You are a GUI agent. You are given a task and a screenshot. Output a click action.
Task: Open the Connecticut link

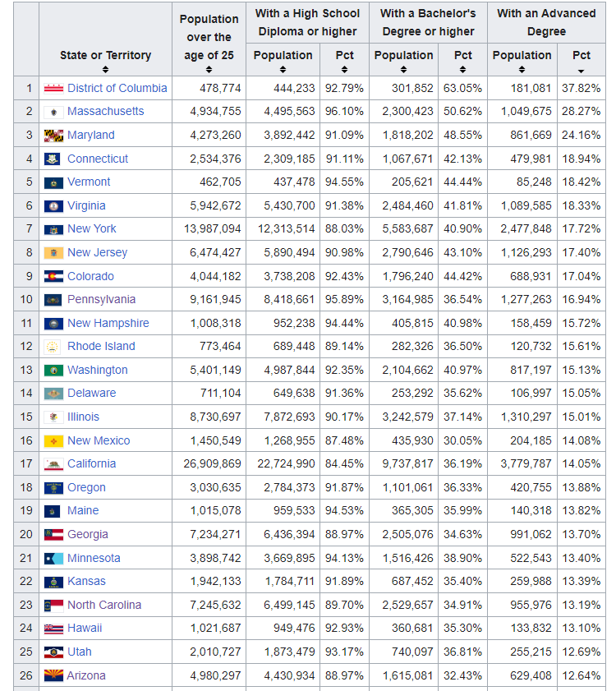(x=98, y=159)
